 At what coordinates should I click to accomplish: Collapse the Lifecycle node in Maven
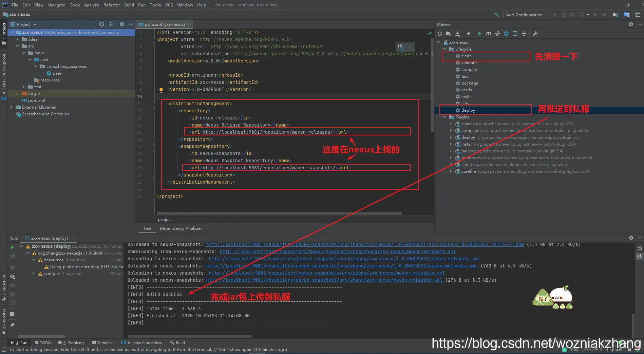pyautogui.click(x=445, y=49)
